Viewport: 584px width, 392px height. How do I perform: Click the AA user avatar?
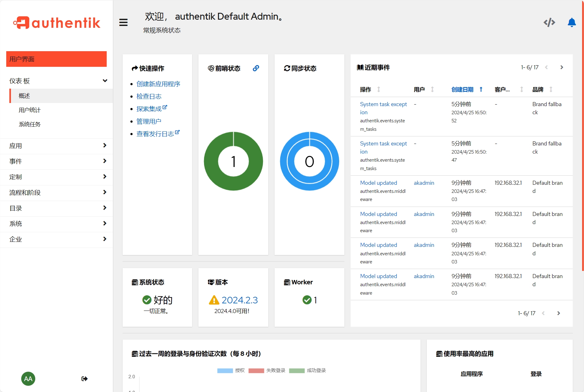pos(28,379)
